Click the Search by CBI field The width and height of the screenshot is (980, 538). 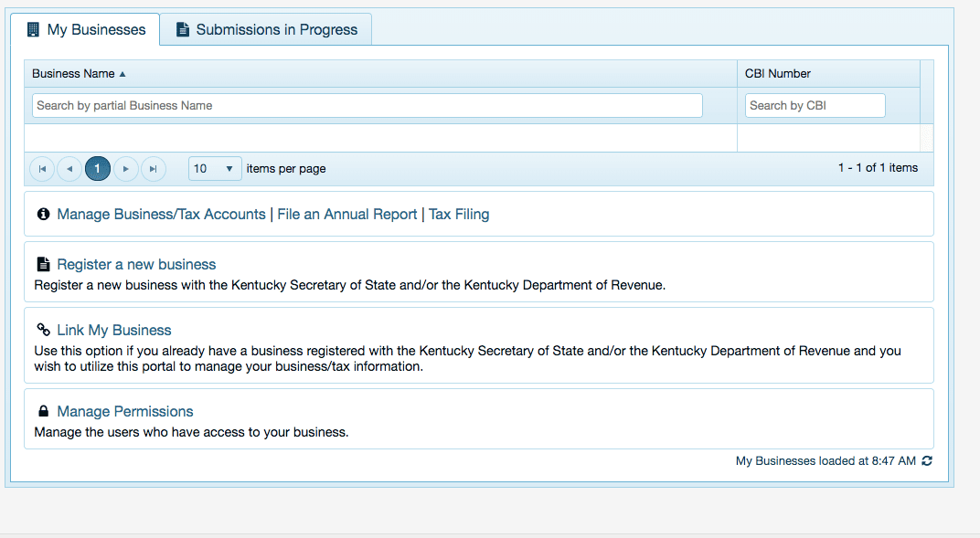815,105
